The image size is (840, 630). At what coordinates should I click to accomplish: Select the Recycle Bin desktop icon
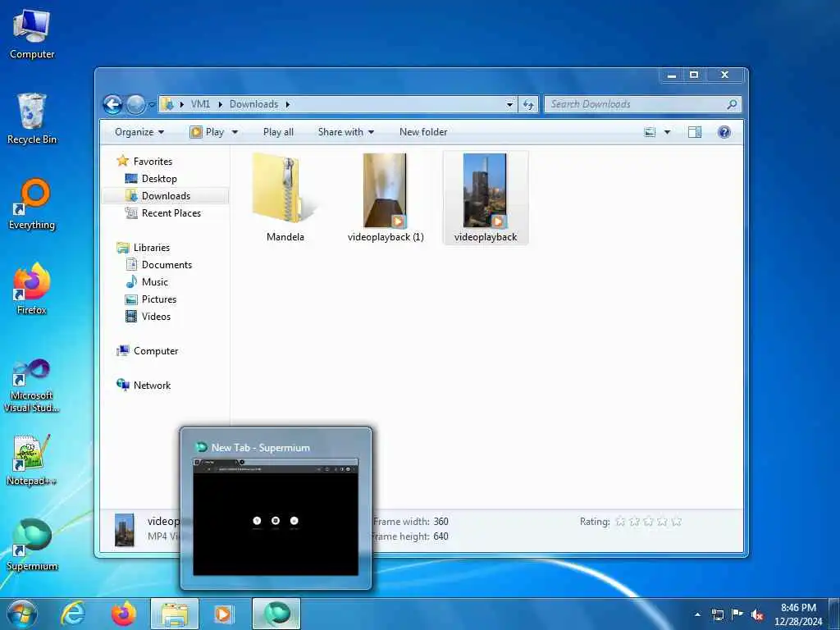point(32,118)
